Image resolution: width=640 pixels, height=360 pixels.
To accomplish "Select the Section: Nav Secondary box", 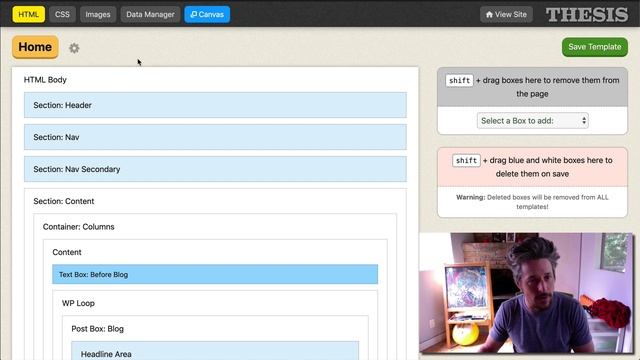I will [x=215, y=169].
